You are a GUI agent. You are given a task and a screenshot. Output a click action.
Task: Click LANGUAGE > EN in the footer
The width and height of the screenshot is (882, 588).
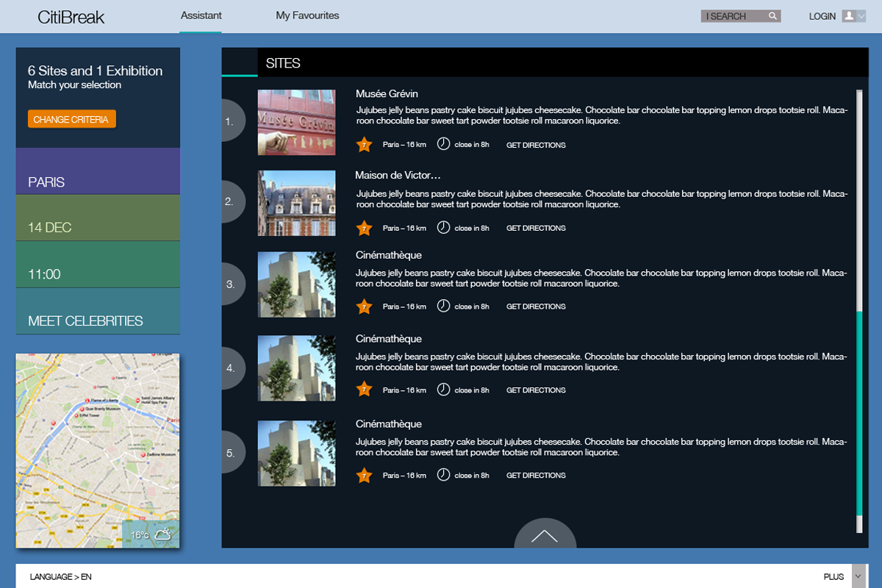coord(61,577)
